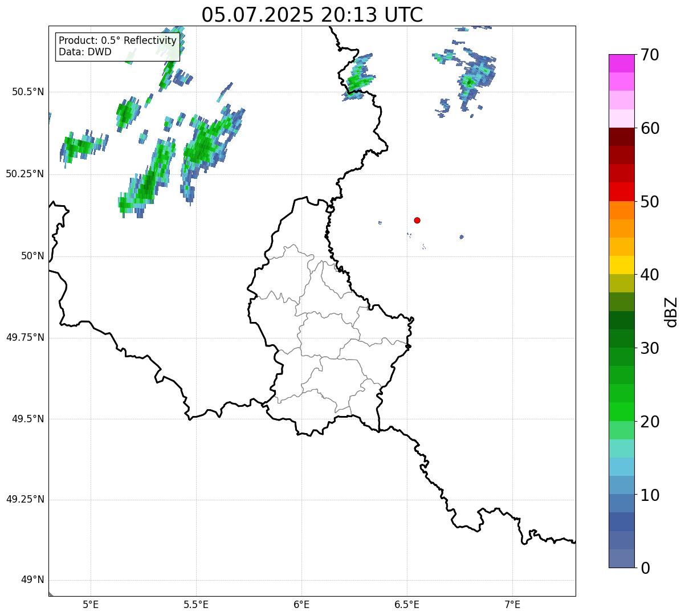
Task: Click the colorbar tick label "30"
Action: pos(650,348)
